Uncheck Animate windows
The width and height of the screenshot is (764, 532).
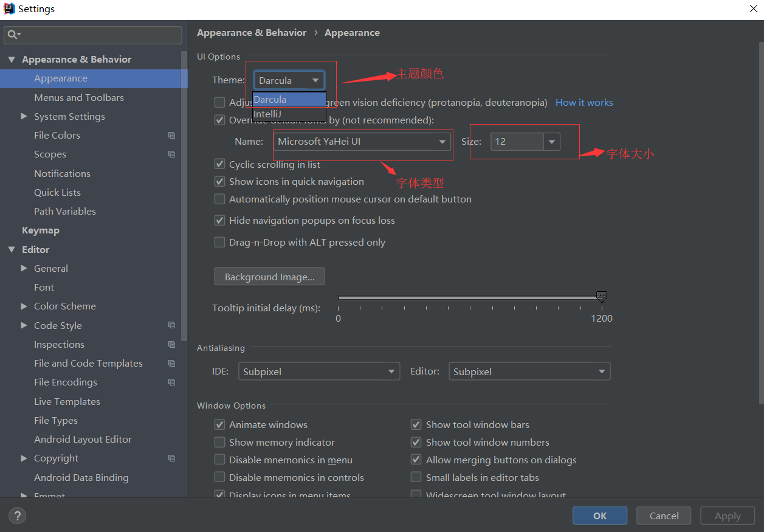220,424
